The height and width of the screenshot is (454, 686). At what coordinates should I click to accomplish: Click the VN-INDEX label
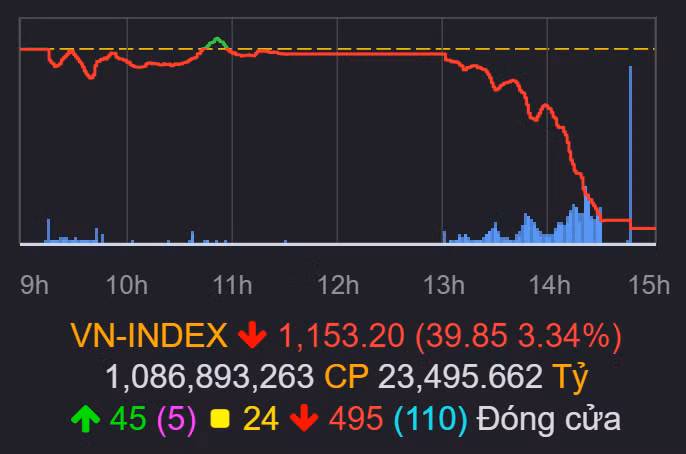149,335
